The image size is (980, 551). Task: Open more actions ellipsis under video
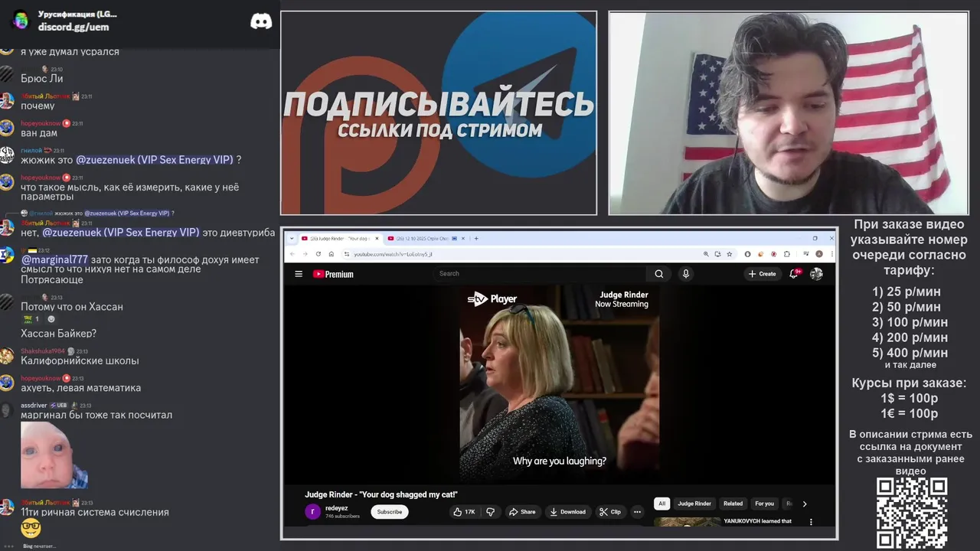[x=637, y=512]
